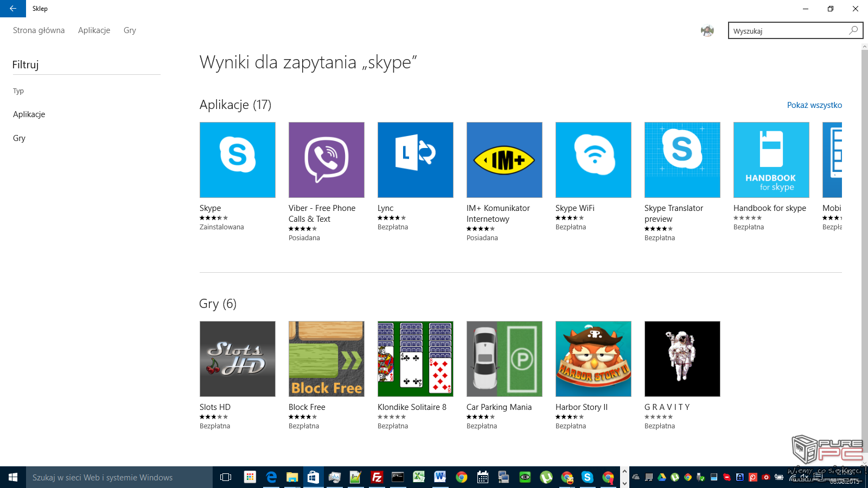Filter results by Gry type
The image size is (868, 488).
(x=19, y=138)
